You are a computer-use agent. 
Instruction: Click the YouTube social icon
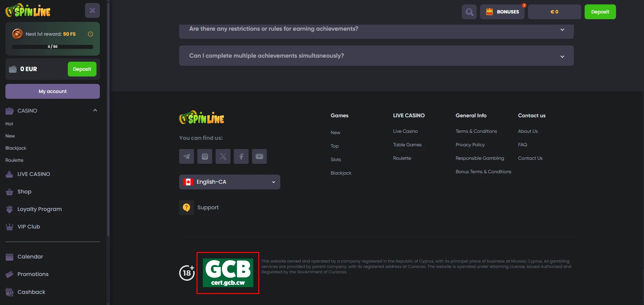259,156
